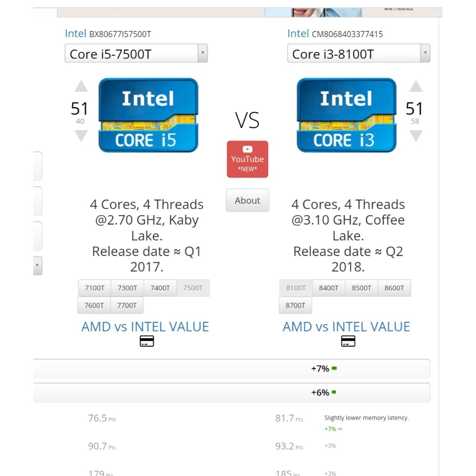
Task: Click the Intel Core i3 logo image
Action: pos(347,115)
